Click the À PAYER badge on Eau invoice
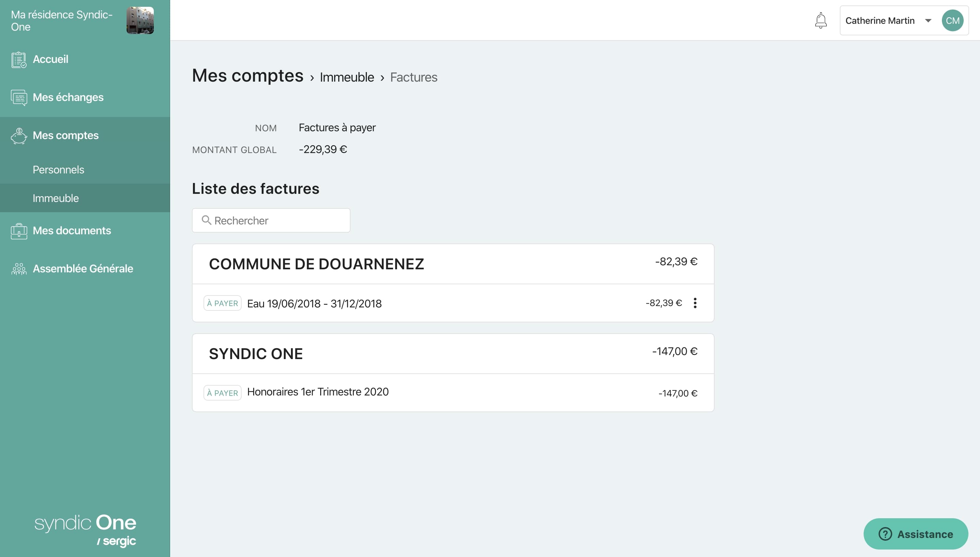The height and width of the screenshot is (557, 980). tap(223, 303)
